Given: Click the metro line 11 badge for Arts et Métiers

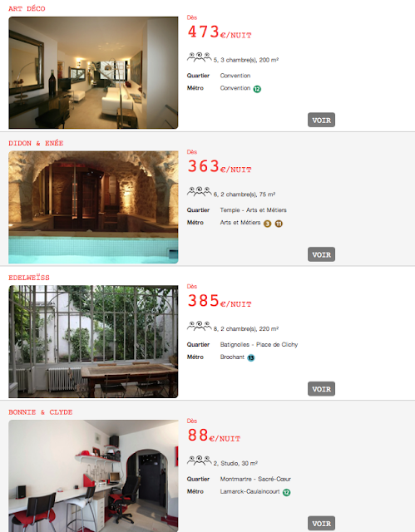Looking at the screenshot, I should point(279,224).
